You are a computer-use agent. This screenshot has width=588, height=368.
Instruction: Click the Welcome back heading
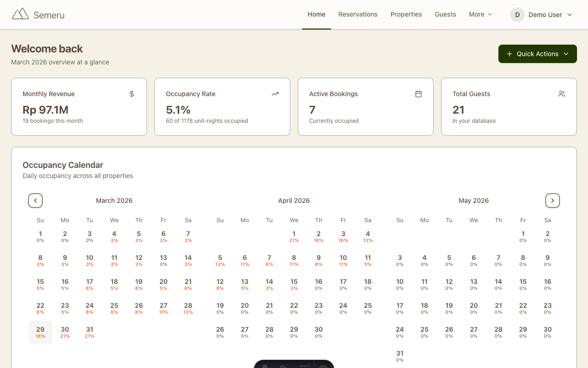coord(47,49)
